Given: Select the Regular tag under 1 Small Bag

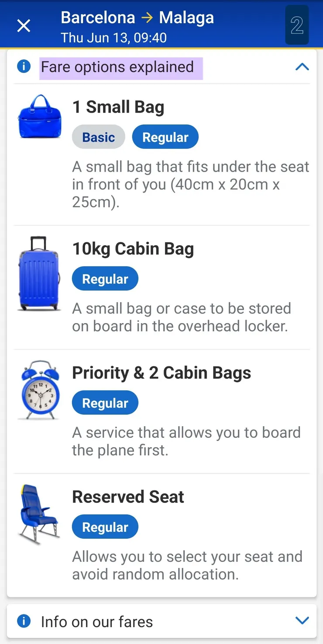Looking at the screenshot, I should tap(165, 137).
